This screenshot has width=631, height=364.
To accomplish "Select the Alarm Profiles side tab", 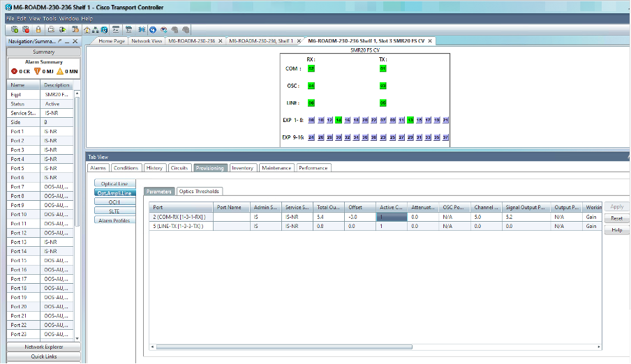I will [114, 220].
